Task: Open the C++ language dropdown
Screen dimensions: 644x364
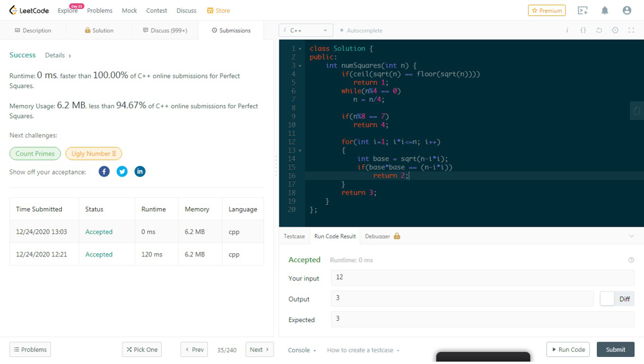Action: pyautogui.click(x=306, y=30)
